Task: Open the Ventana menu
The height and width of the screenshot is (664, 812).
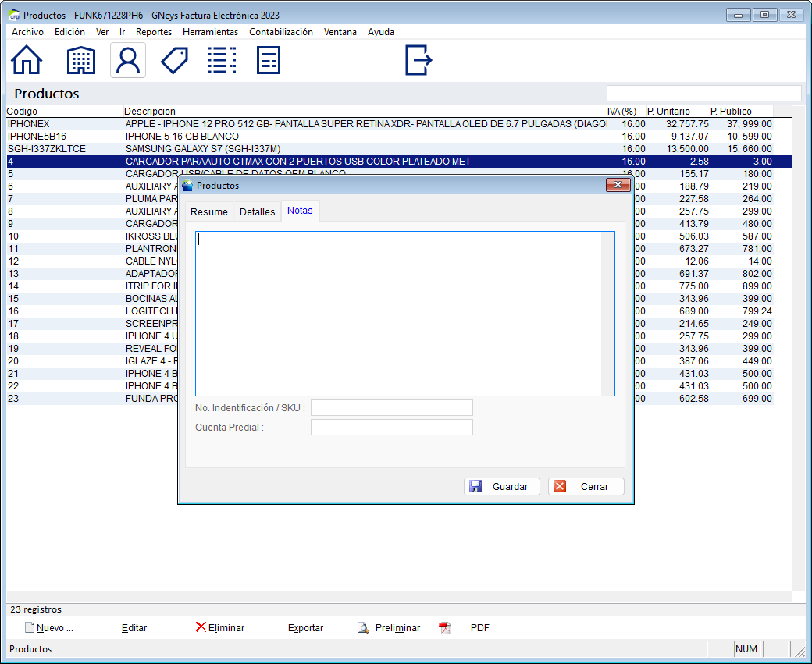Action: point(340,31)
